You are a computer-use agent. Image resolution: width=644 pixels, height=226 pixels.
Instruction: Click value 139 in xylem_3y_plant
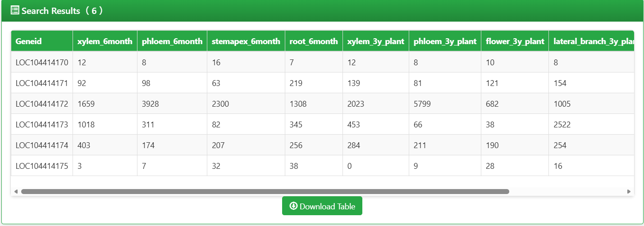tap(354, 83)
